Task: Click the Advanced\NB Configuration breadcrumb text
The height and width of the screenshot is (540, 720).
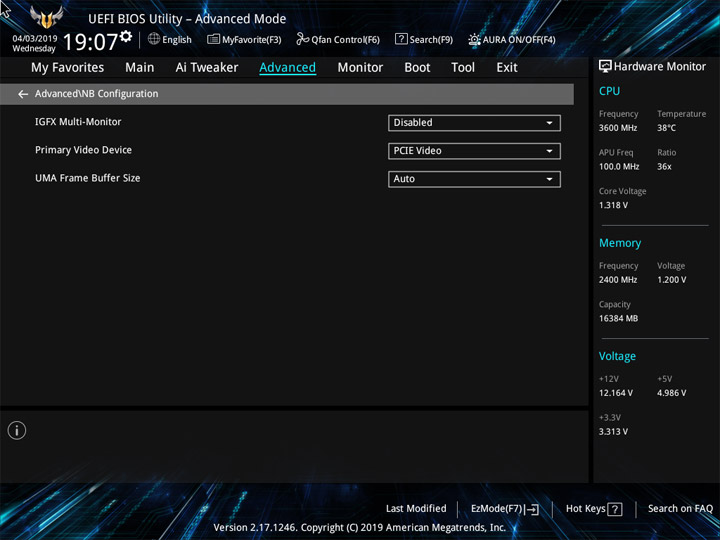Action: click(96, 94)
